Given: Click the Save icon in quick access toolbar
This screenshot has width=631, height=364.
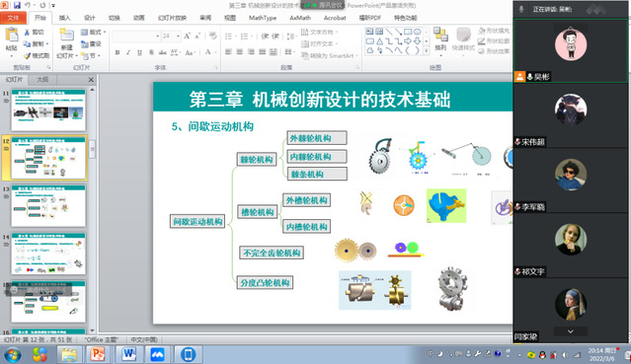Looking at the screenshot, I should tap(17, 5).
